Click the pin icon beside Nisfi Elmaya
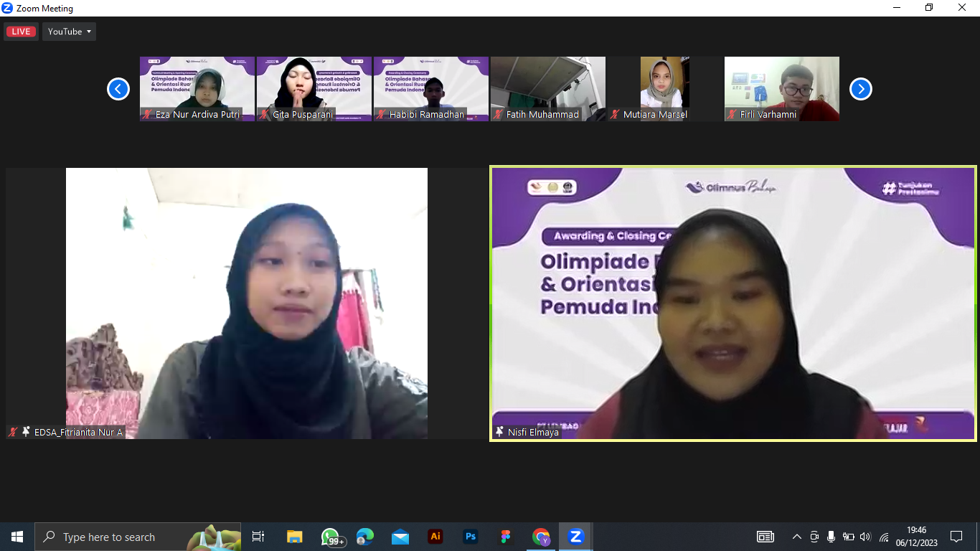Screen dimensions: 980x551 pos(499,432)
